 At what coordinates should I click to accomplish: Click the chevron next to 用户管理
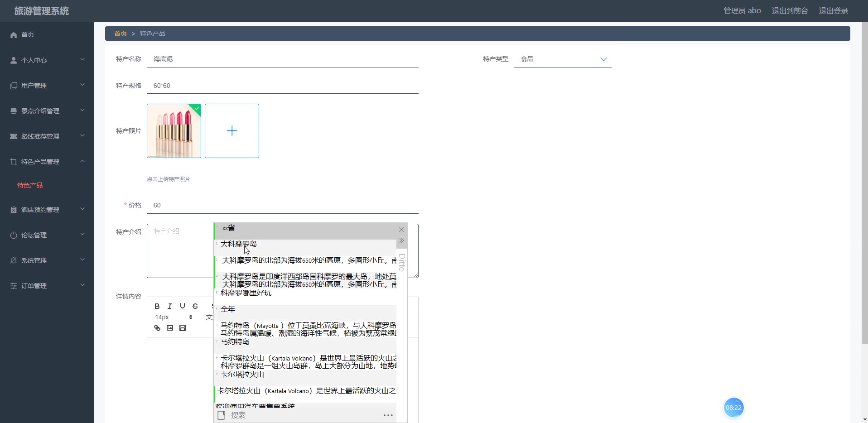tap(82, 85)
